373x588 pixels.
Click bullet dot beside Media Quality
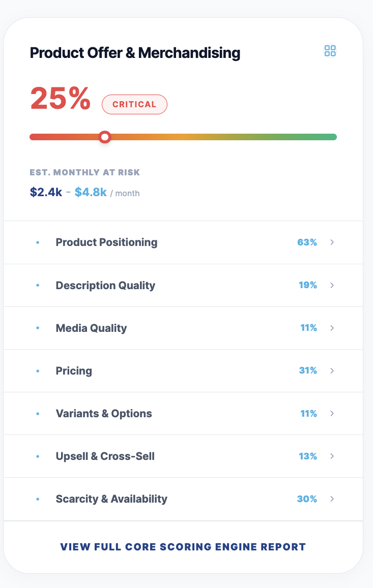38,329
